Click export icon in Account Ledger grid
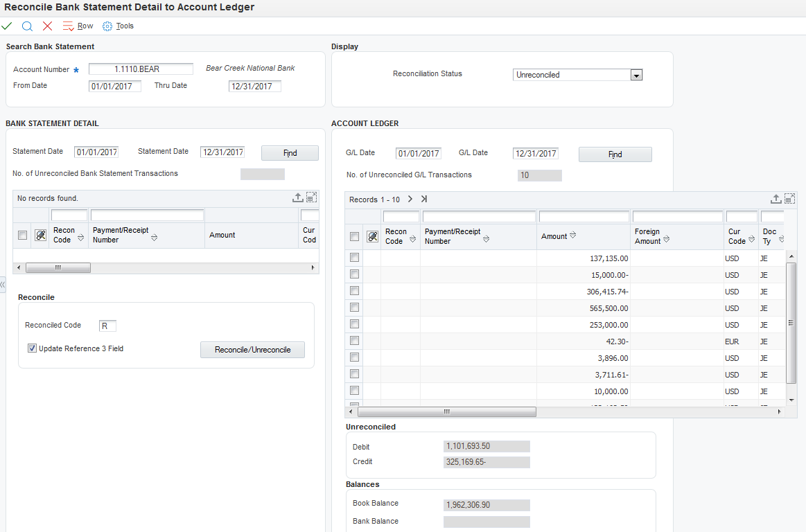The height and width of the screenshot is (532, 806). [777, 199]
